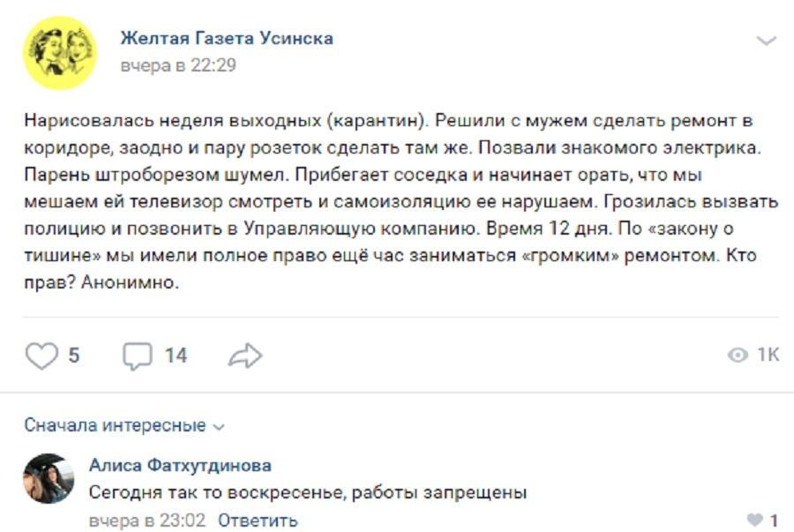Click the comment timestamp "вчера в 23:02"
This screenshot has height=532, width=794.
[x=147, y=521]
